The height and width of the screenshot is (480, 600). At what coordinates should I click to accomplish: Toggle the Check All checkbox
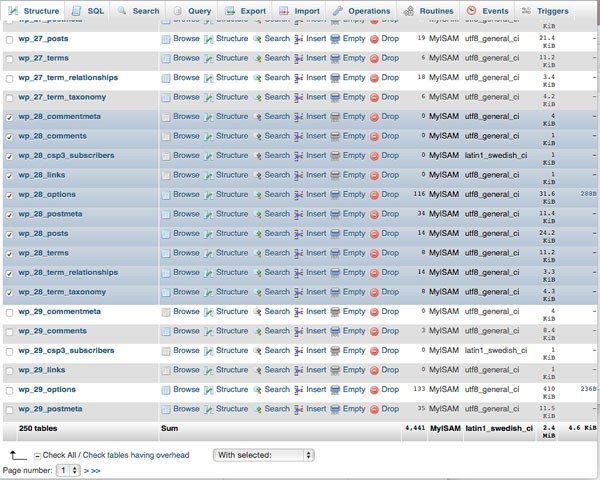pos(37,456)
